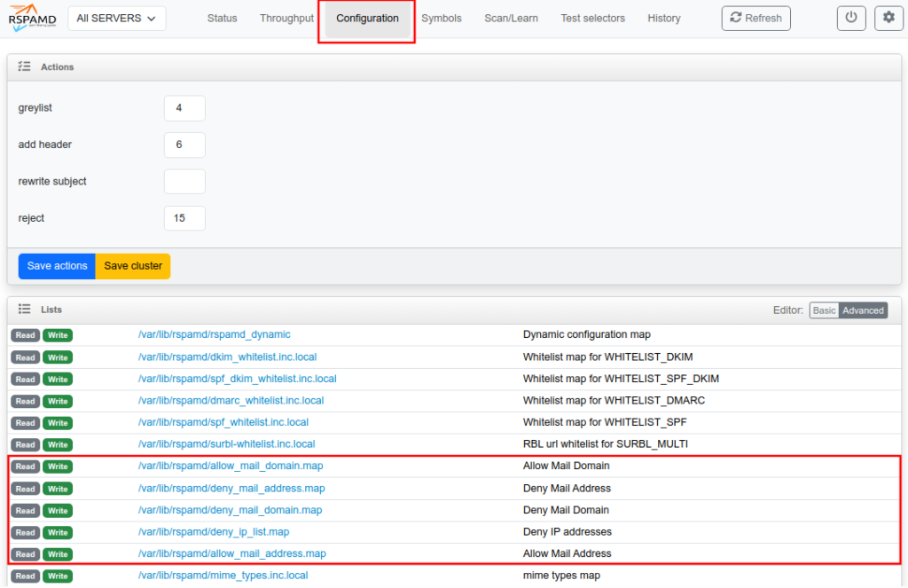
Task: Click the rewrite subject input box
Action: [184, 181]
